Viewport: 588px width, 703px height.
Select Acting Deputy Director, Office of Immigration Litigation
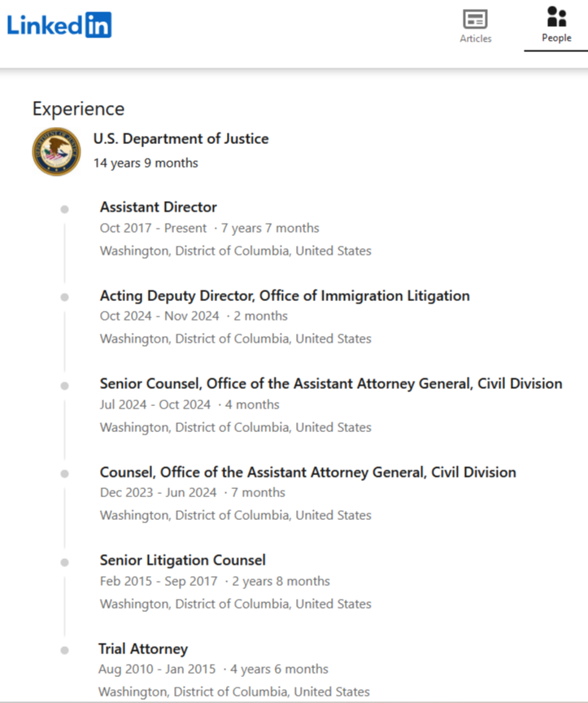[x=285, y=296]
